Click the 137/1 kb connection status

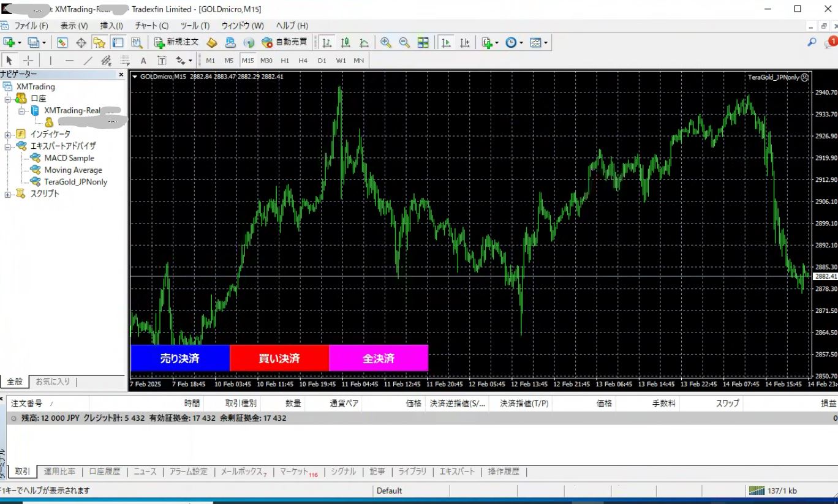click(x=773, y=491)
